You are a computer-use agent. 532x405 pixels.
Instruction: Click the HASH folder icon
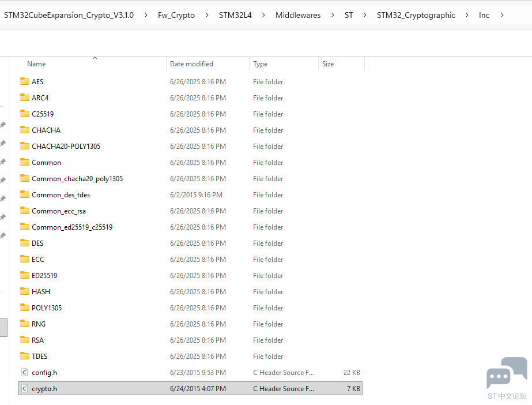(24, 291)
